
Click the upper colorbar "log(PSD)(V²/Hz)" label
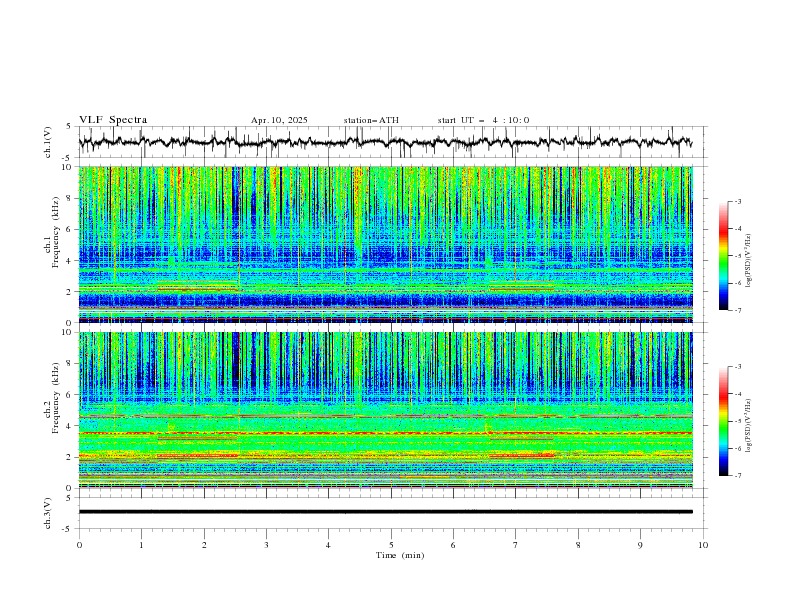750,261
